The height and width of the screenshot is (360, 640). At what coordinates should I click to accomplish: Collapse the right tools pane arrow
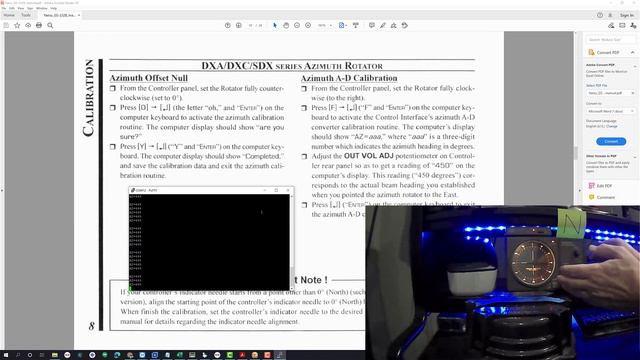[x=580, y=191]
